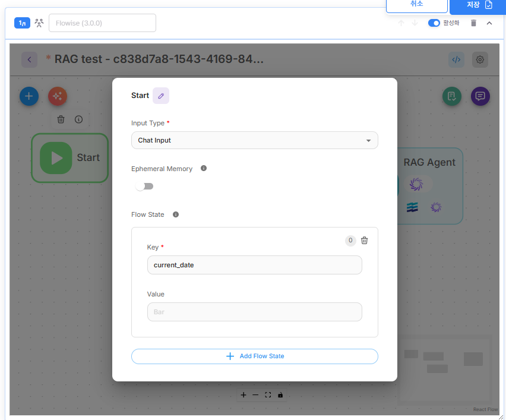Image resolution: width=506 pixels, height=420 pixels.
Task: Open the flow settings gear icon
Action: coord(480,59)
